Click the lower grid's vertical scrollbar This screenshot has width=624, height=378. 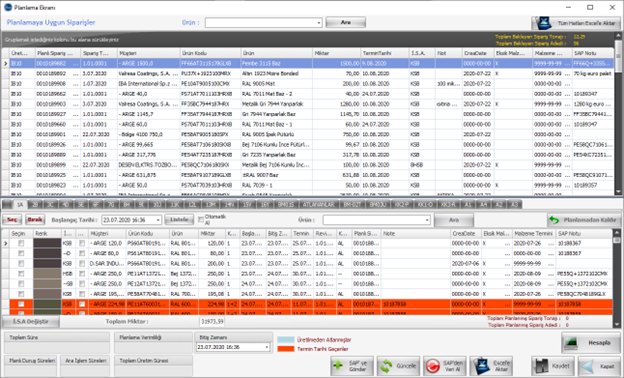[616, 279]
